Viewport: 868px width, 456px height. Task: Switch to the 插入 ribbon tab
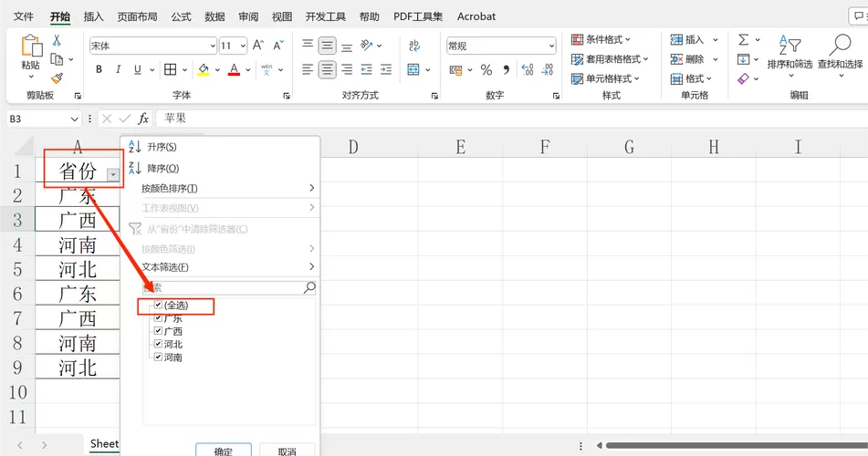pyautogui.click(x=93, y=16)
